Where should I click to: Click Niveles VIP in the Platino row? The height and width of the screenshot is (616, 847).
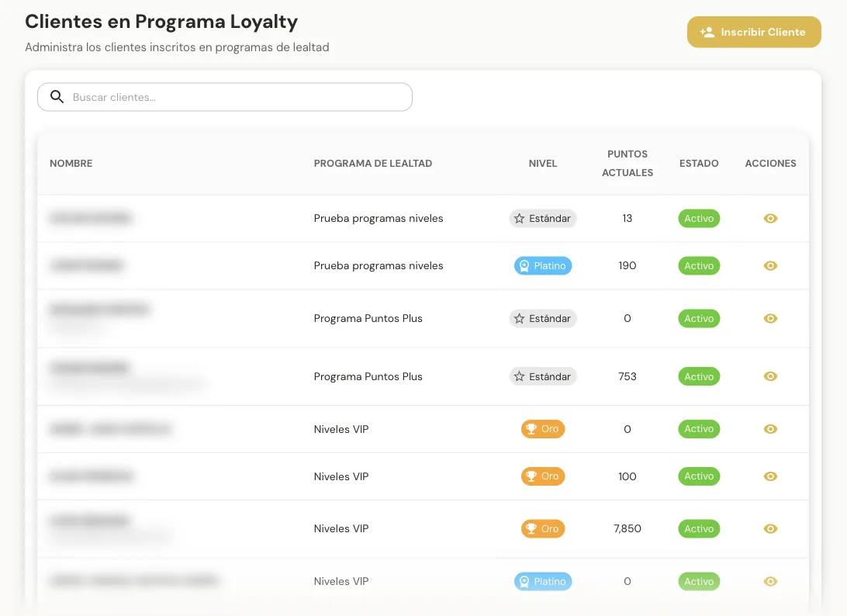pyautogui.click(x=341, y=581)
